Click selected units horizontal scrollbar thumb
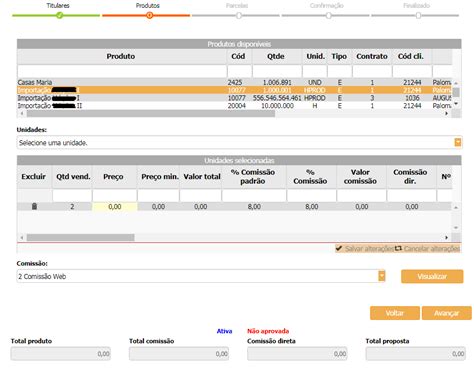This screenshot has height=371, width=474. tap(80, 238)
